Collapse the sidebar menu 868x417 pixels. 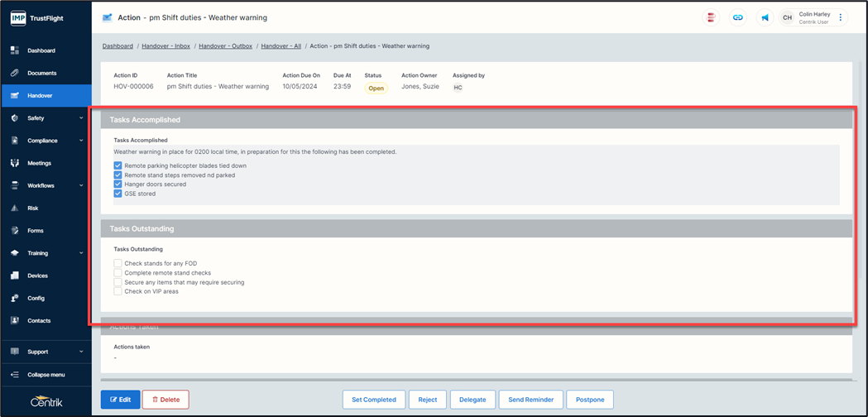click(46, 375)
